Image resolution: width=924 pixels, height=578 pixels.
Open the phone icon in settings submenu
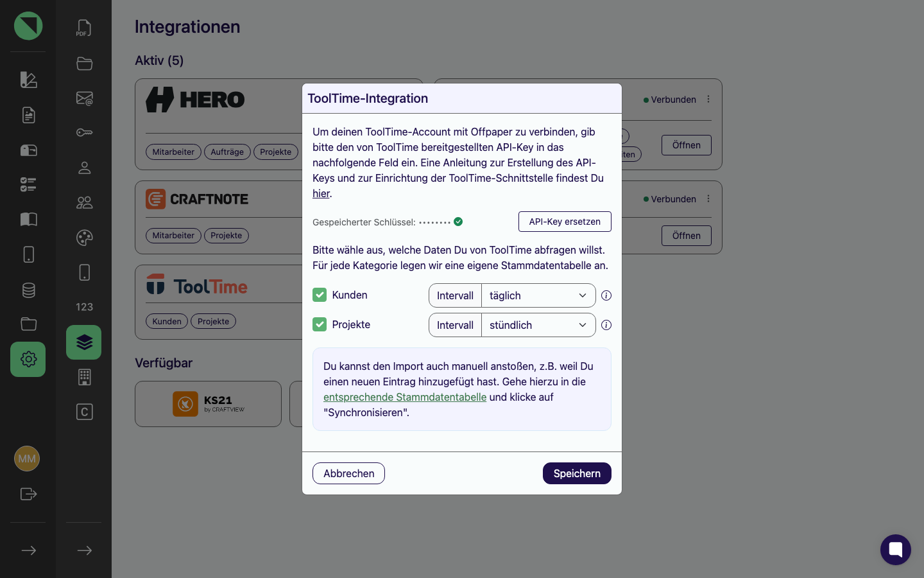pyautogui.click(x=84, y=272)
